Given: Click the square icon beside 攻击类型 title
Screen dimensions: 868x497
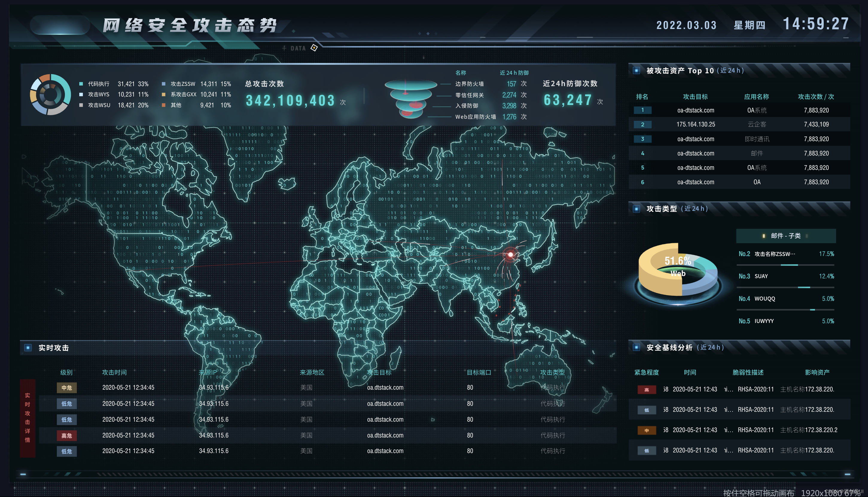Looking at the screenshot, I should (x=636, y=208).
